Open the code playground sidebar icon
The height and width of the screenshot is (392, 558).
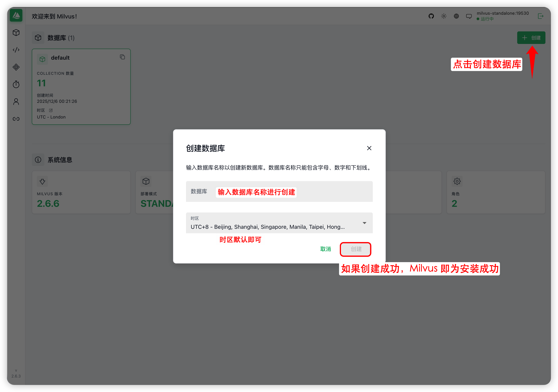[x=16, y=50]
